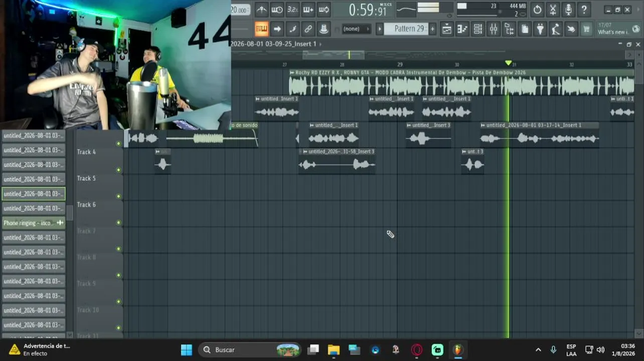Open the Piano roll view
Screen dimensions: 644x361
pos(462,29)
